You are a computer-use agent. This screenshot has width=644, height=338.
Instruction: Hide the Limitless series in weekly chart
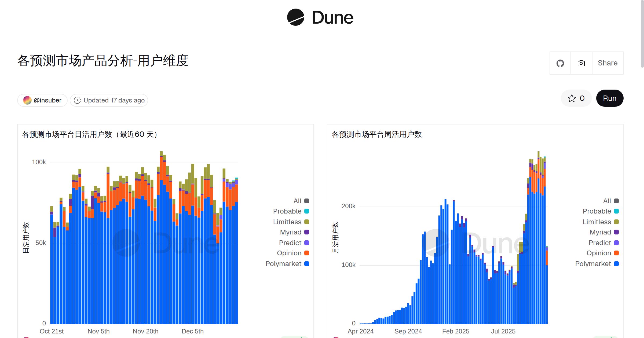[616, 222]
